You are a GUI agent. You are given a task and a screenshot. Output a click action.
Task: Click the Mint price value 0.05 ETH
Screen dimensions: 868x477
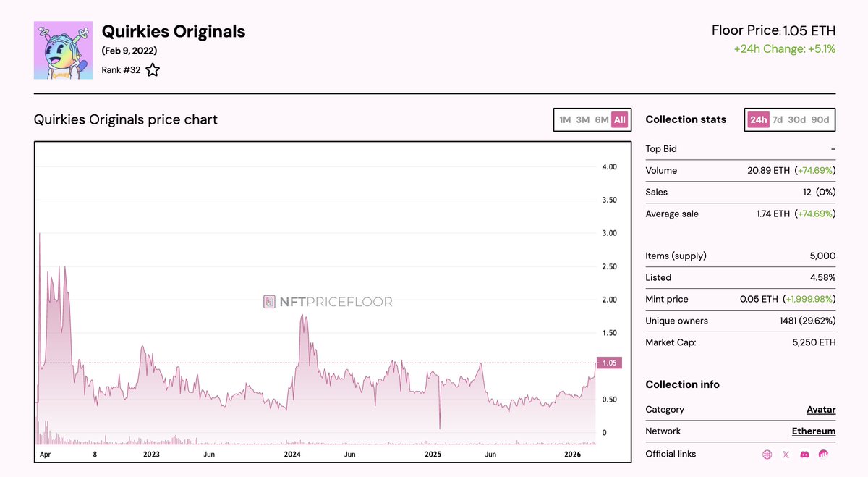click(759, 300)
